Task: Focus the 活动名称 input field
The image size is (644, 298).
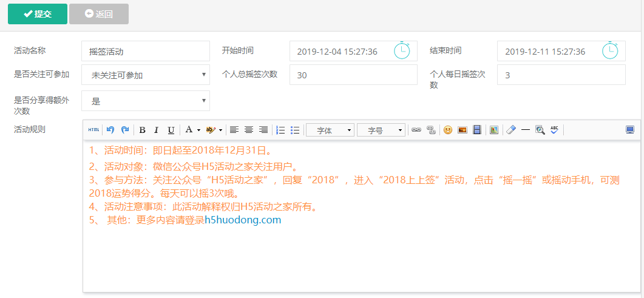Action: [146, 51]
